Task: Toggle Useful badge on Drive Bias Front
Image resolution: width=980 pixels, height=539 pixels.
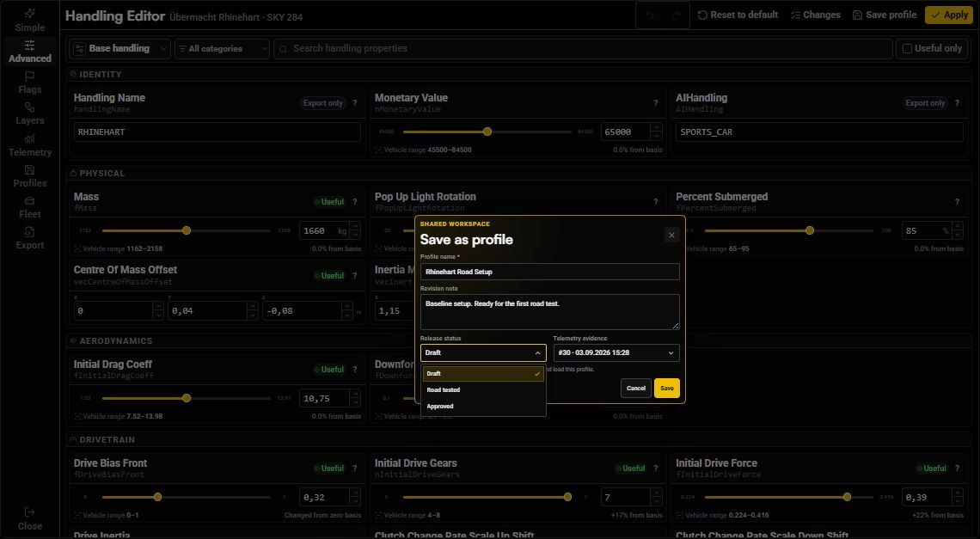Action: (328, 469)
